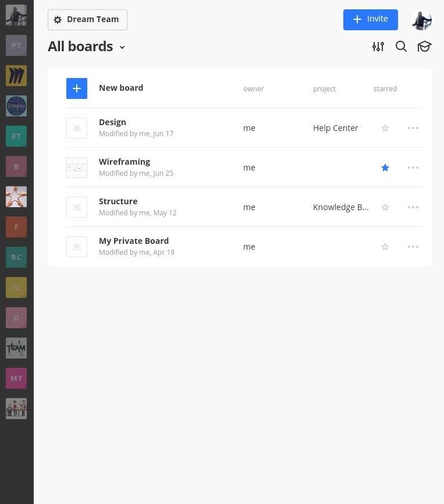Sort boards by owner column header
Viewport: 444px width, 504px height.
click(253, 89)
